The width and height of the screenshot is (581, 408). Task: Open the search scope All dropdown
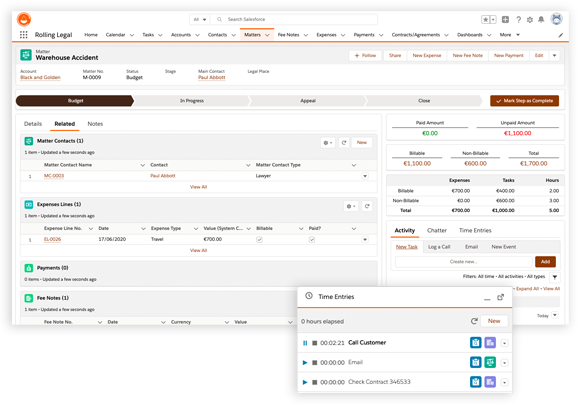point(200,20)
